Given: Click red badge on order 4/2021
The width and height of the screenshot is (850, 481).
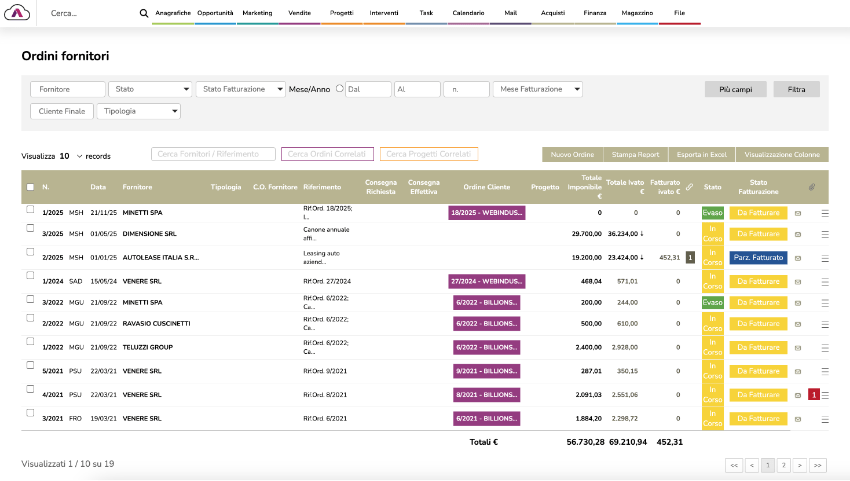Looking at the screenshot, I should [x=813, y=395].
